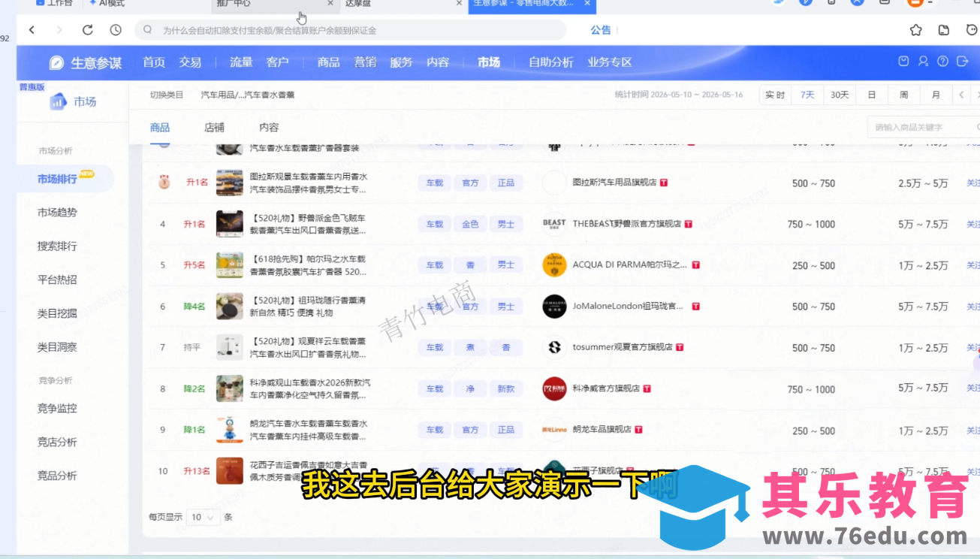The height and width of the screenshot is (559, 980).
Task: Open the 自助分析 menu item
Action: [x=550, y=62]
